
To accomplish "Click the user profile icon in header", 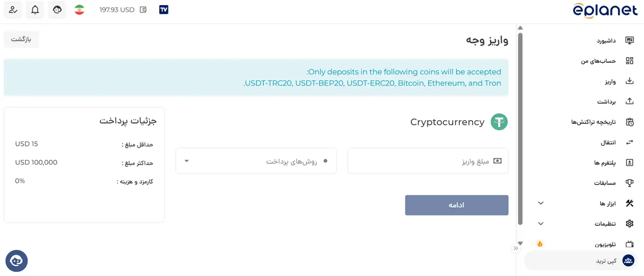I will [x=13, y=10].
